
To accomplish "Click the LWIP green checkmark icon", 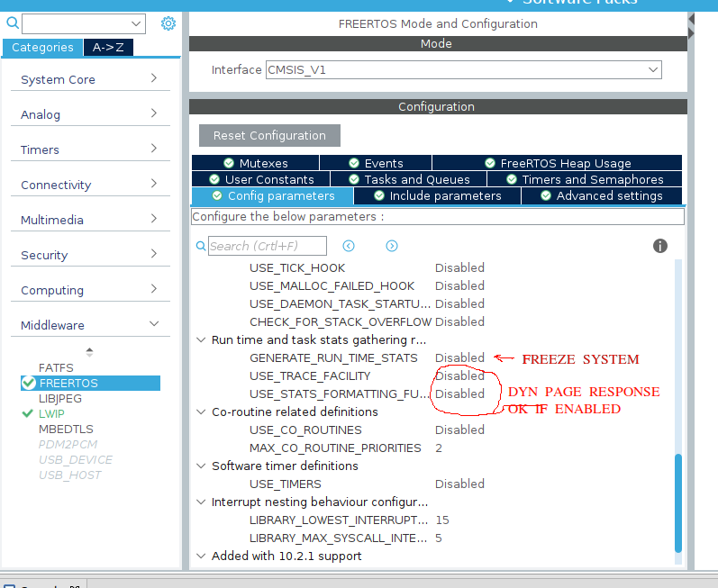I will point(27,413).
